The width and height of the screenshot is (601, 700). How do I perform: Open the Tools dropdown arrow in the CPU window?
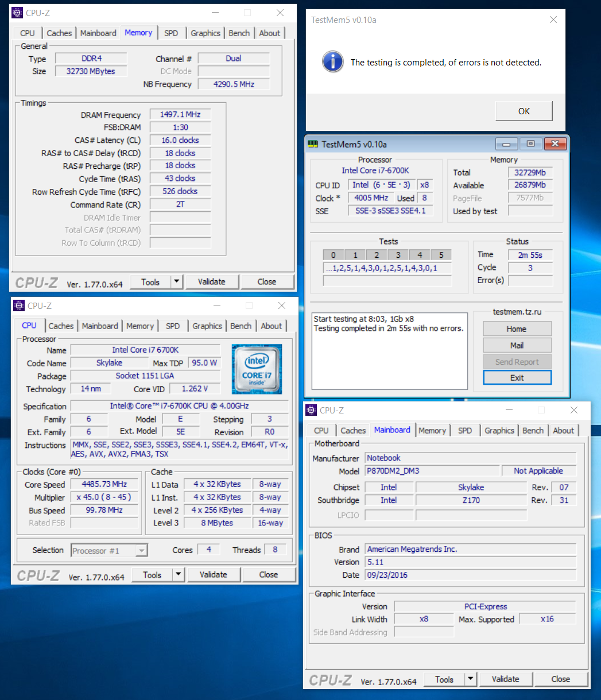(179, 575)
